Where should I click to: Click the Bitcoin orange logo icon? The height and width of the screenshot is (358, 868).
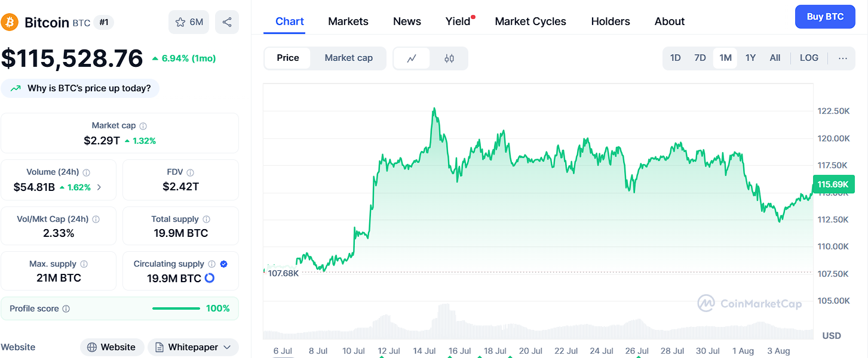[x=10, y=23]
